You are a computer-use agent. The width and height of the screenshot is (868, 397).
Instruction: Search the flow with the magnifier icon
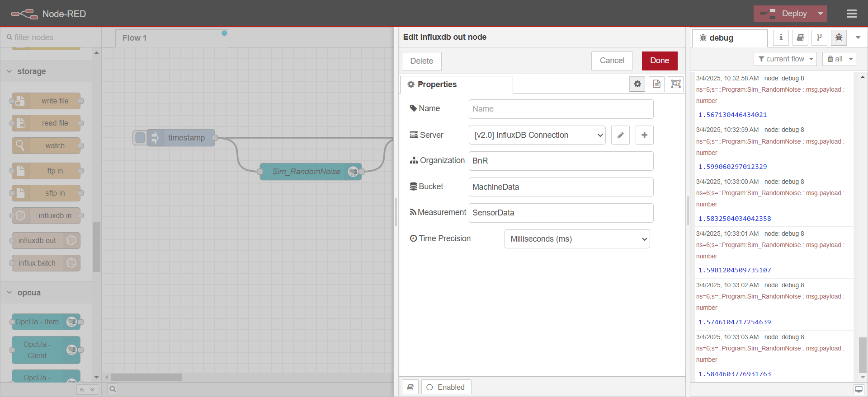(x=113, y=389)
